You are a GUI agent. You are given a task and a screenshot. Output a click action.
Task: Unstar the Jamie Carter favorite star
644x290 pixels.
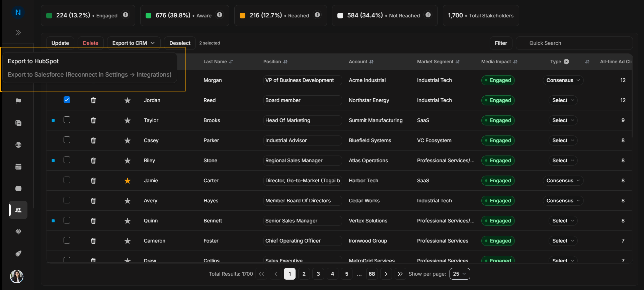[x=128, y=181]
